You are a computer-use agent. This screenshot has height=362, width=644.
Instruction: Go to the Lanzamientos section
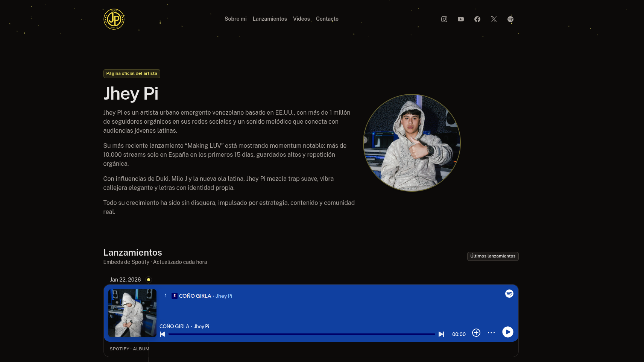pyautogui.click(x=269, y=19)
